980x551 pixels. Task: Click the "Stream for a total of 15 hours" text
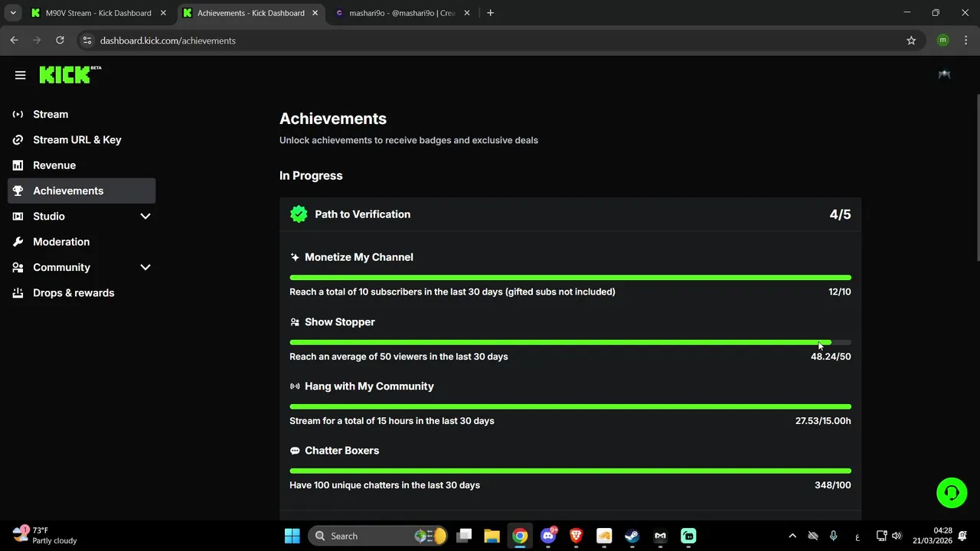[x=392, y=421]
